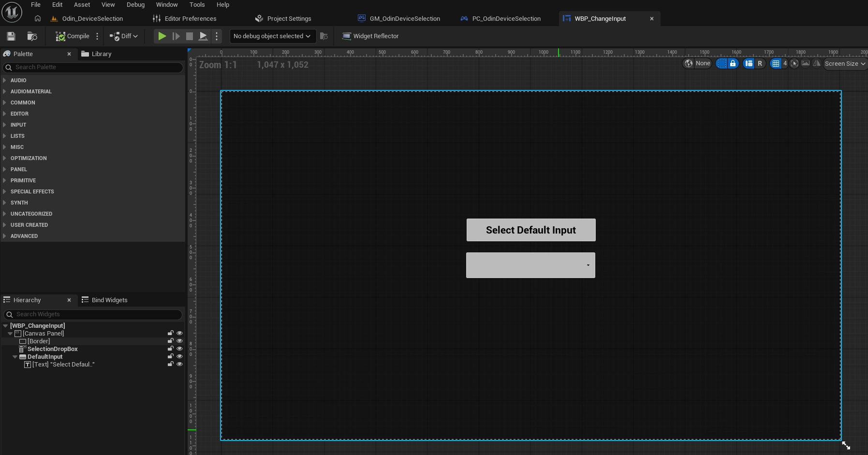
Task: Open play mode options three-dot menu
Action: (x=217, y=36)
